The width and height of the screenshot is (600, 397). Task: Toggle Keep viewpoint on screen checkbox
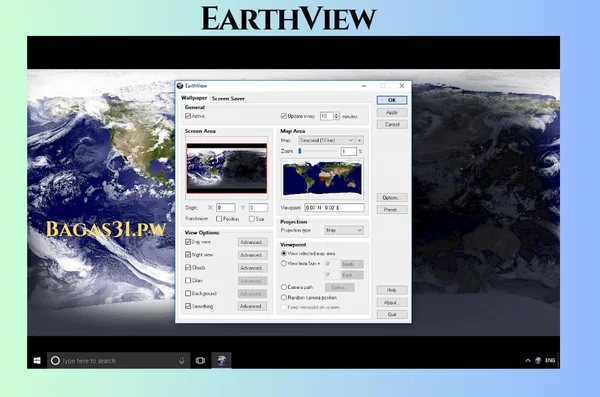(284, 307)
